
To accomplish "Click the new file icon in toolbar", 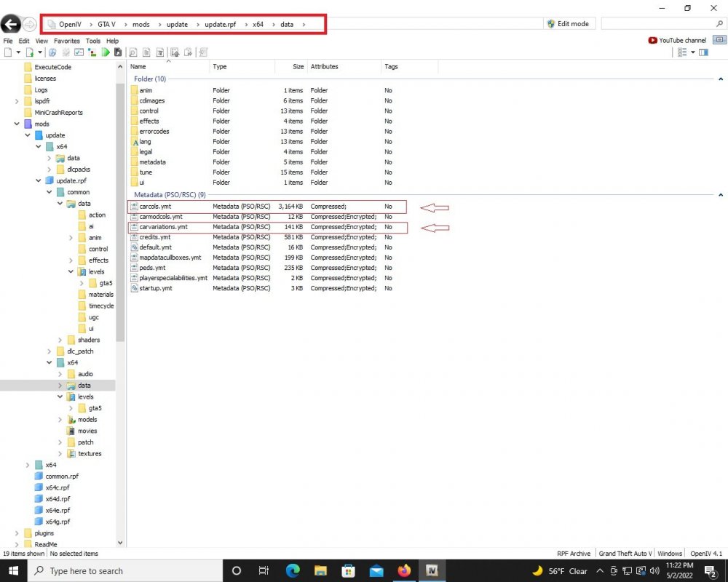I will tap(8, 52).
